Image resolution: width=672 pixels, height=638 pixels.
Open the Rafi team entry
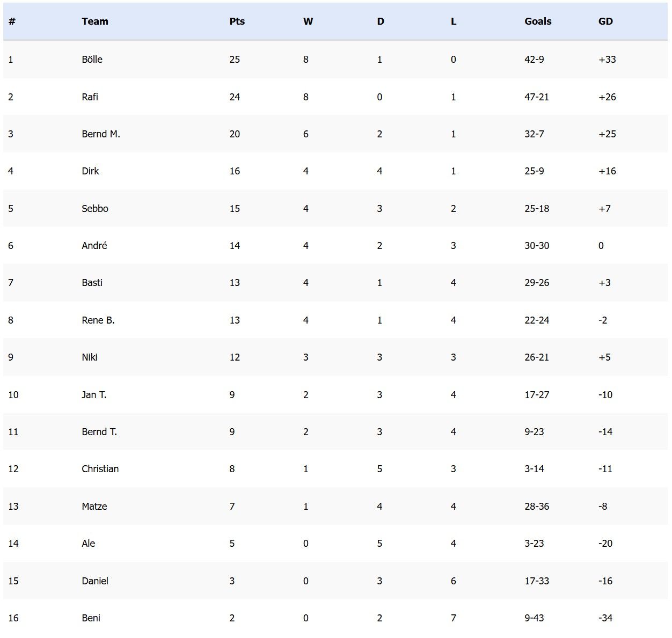point(90,97)
